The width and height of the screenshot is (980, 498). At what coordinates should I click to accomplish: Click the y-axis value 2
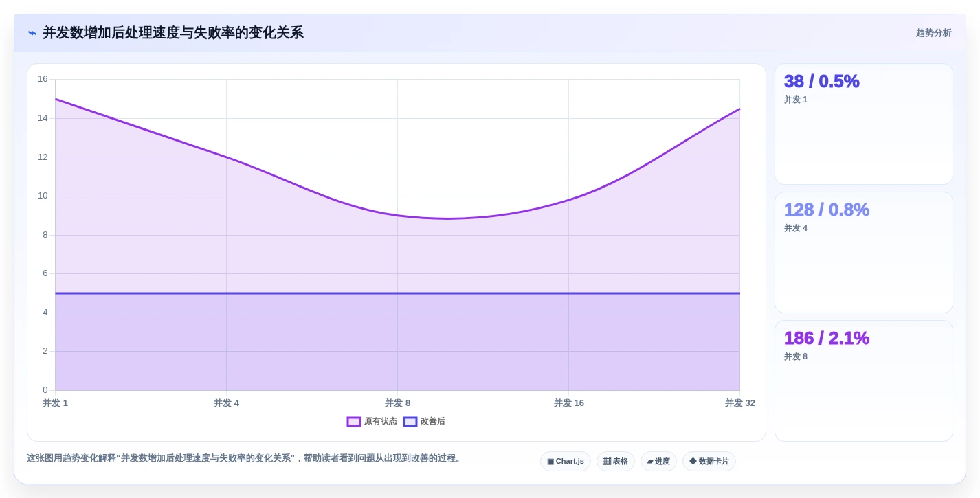click(x=45, y=351)
